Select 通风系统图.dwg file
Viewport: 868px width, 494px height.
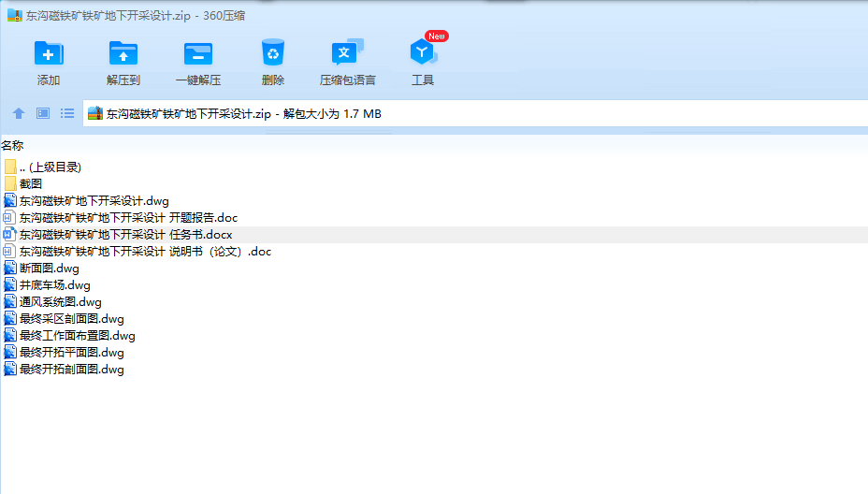(x=61, y=302)
